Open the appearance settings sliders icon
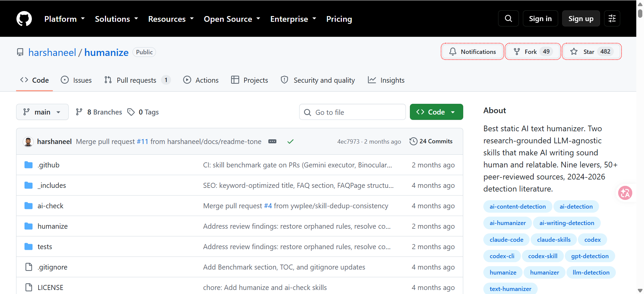The width and height of the screenshot is (644, 294). [612, 18]
